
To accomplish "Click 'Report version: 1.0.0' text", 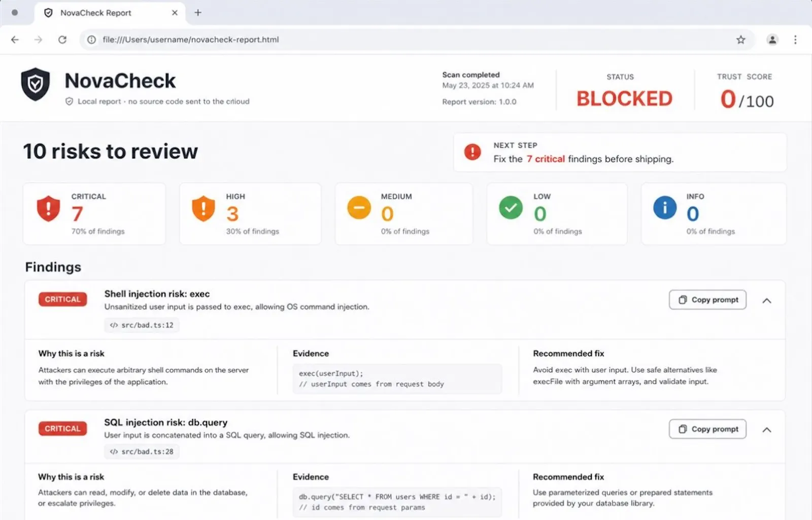I will [479, 102].
